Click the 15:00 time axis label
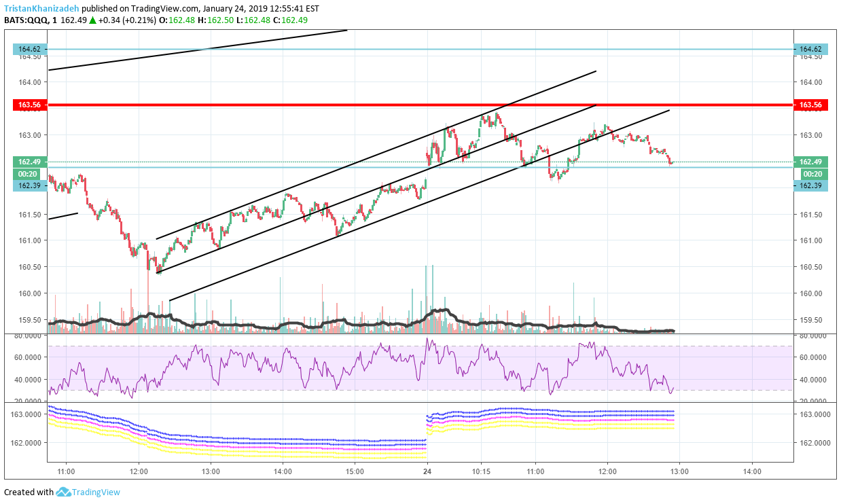 point(355,471)
